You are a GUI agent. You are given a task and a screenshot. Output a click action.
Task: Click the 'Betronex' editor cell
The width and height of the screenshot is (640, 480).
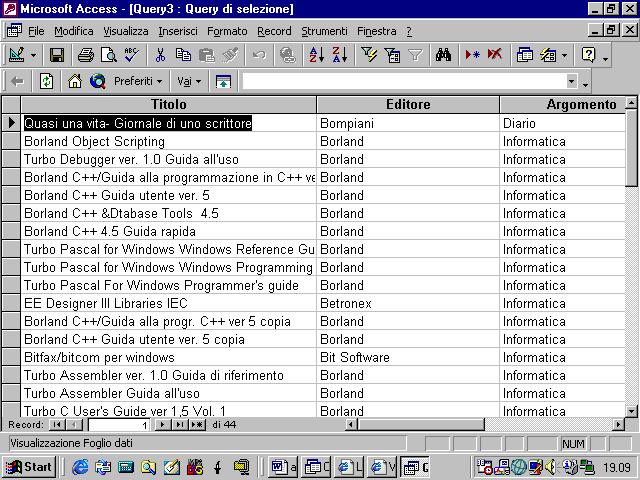pos(408,303)
